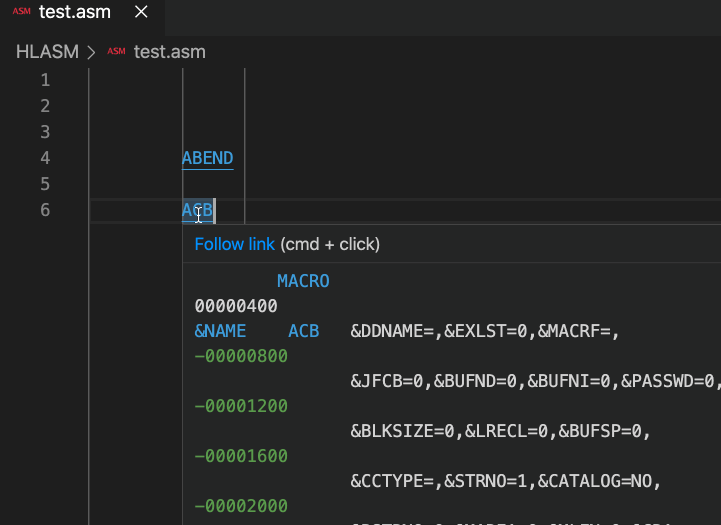The height and width of the screenshot is (525, 721).
Task: Click line number 1 in gutter
Action: point(45,80)
